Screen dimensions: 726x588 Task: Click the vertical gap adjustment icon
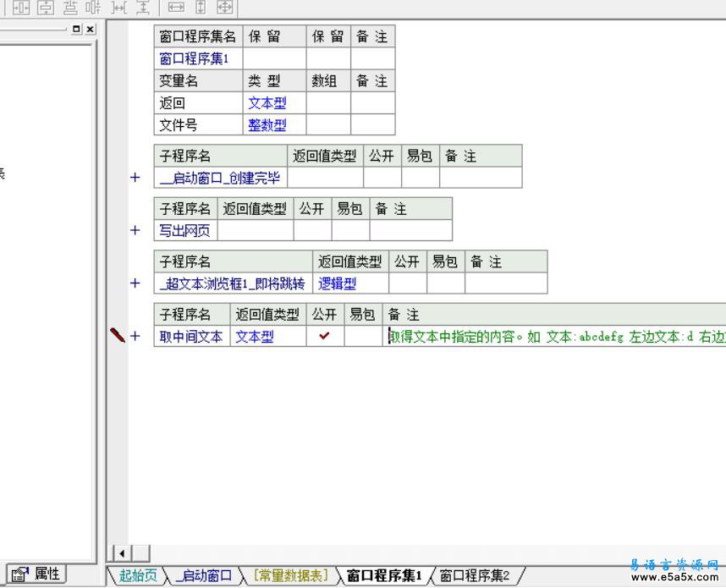[x=143, y=8]
